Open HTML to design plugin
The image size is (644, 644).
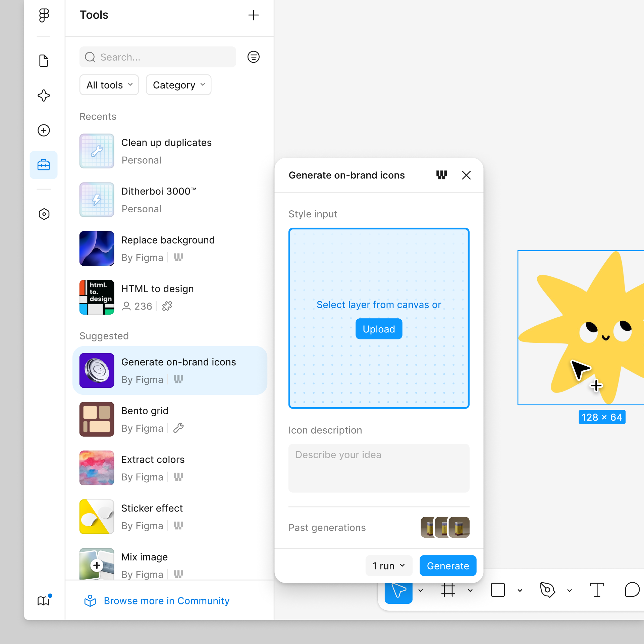pos(170,297)
